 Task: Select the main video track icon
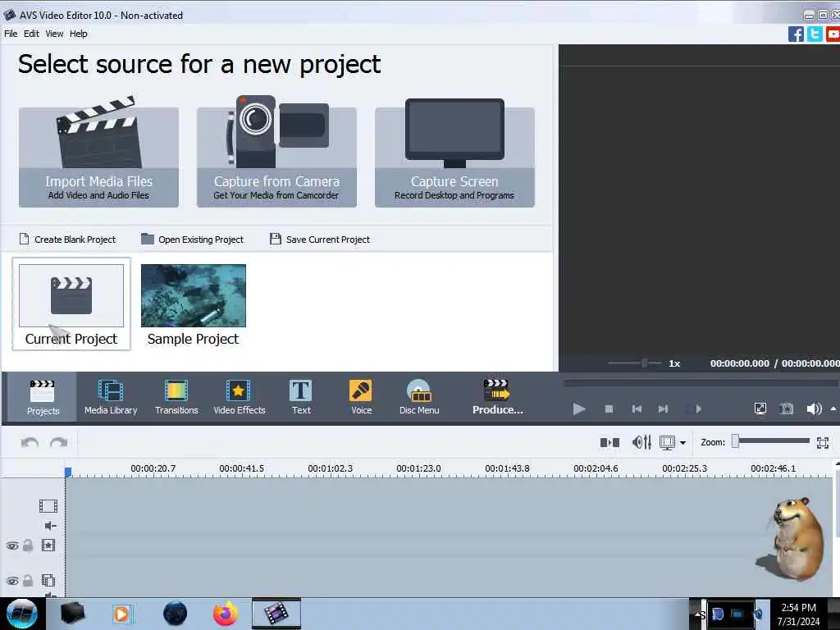(x=48, y=505)
